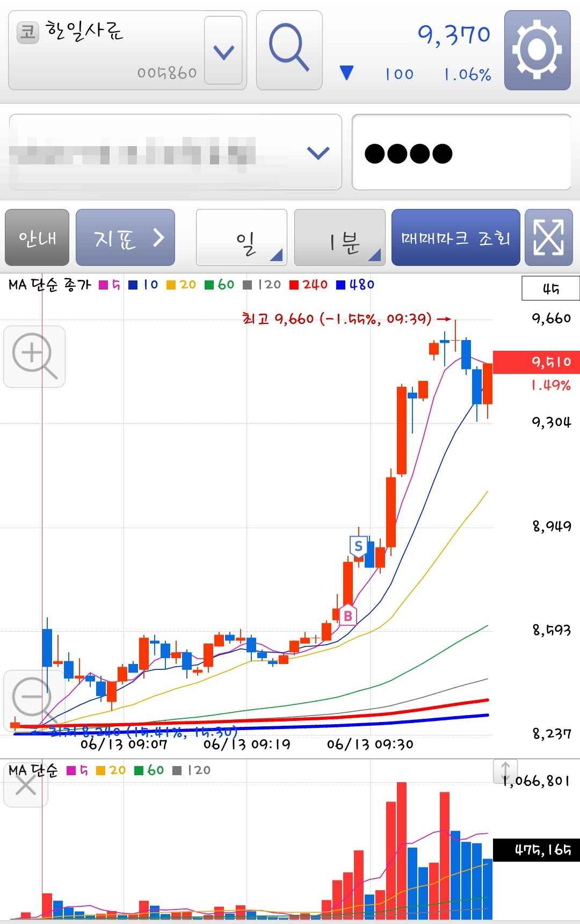Tap the volume value label 475,165
580x924 pixels.
pyautogui.click(x=536, y=850)
